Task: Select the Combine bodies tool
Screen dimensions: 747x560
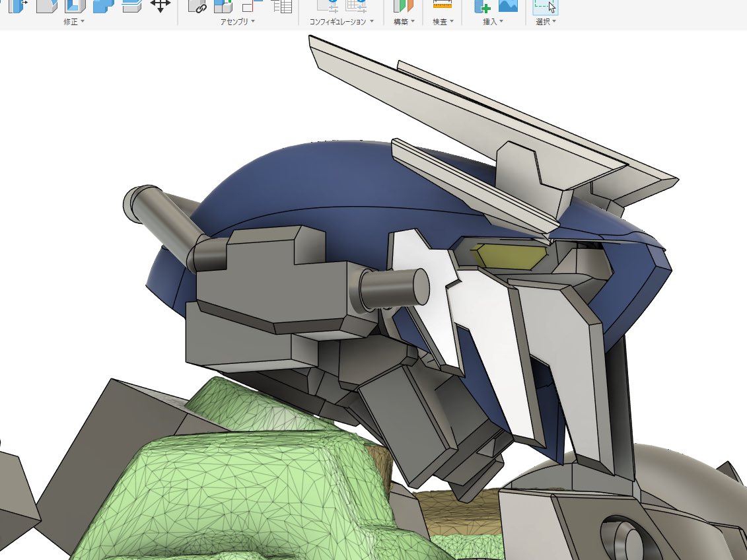Action: coord(104,6)
